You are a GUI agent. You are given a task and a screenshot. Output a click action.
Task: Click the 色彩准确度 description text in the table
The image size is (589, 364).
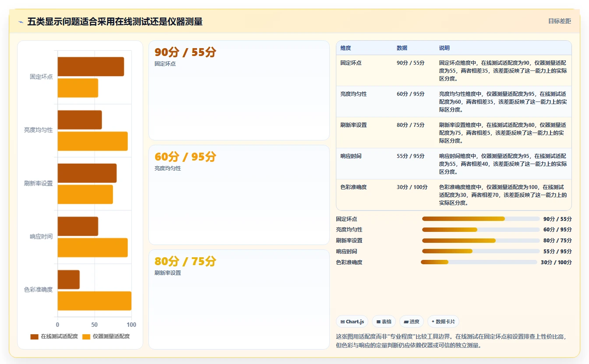tap(503, 195)
